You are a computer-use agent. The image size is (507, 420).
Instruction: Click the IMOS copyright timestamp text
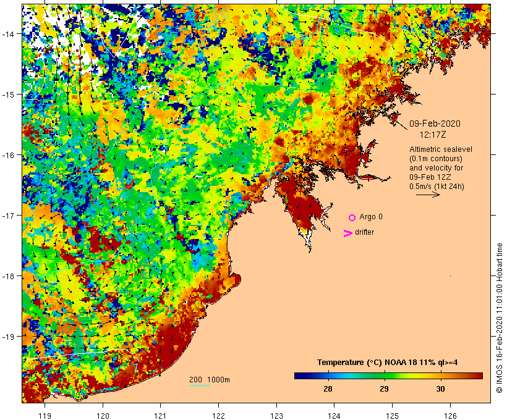click(x=499, y=318)
